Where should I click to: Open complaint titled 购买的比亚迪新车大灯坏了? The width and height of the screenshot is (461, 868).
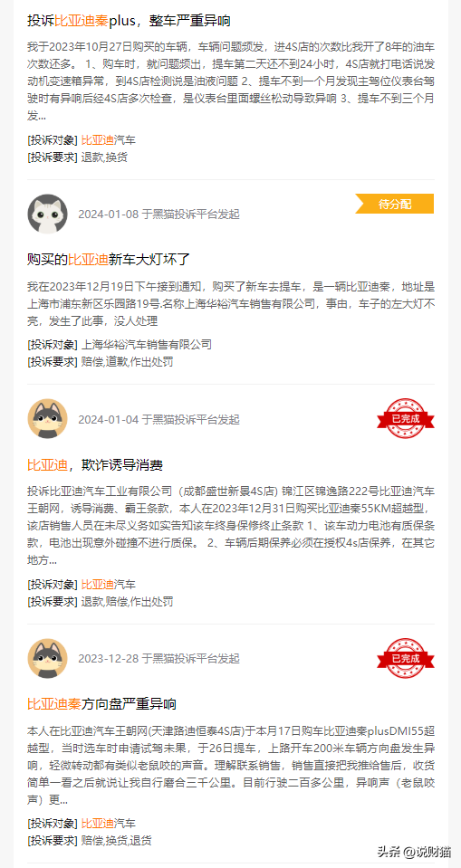point(110,259)
